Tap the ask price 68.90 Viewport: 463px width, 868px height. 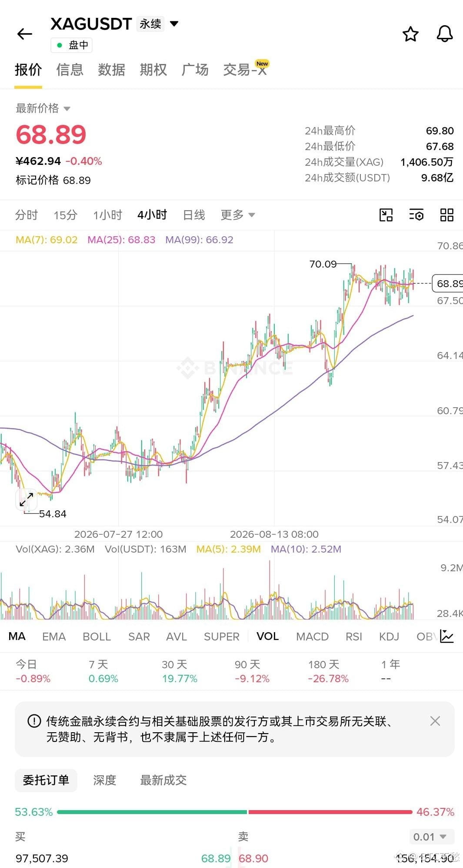coord(253,858)
